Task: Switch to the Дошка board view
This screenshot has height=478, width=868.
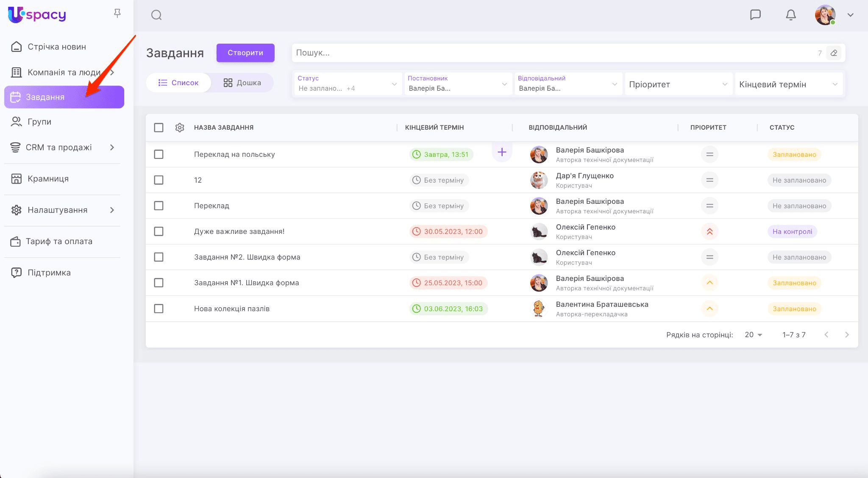Action: tap(242, 83)
